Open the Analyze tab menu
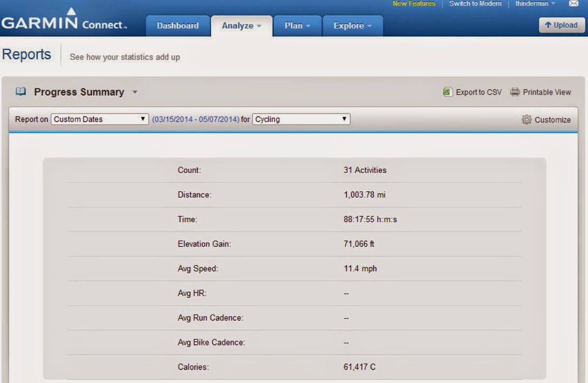This screenshot has width=588, height=383. (242, 26)
